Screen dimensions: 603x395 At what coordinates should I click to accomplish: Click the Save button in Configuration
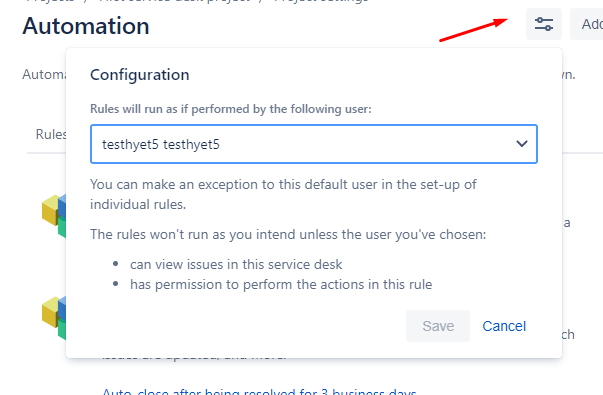[438, 326]
